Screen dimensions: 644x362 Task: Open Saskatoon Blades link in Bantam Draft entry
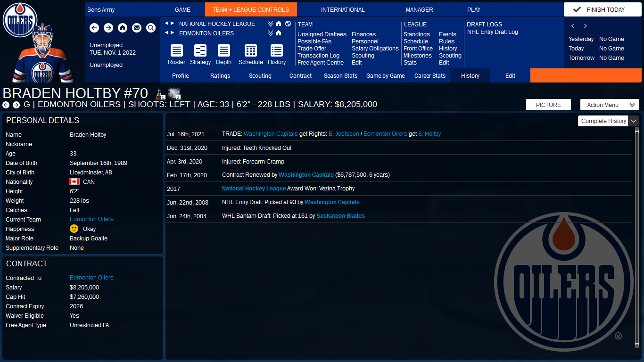pyautogui.click(x=340, y=215)
